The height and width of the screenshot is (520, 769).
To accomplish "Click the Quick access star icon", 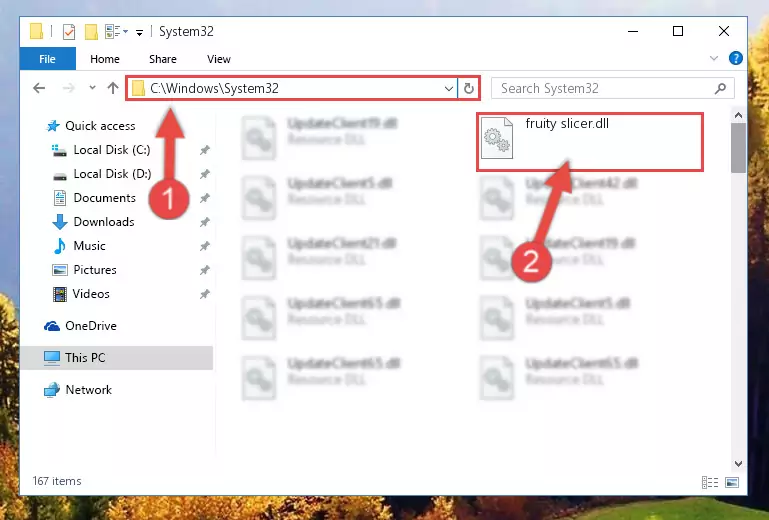I will pos(53,126).
